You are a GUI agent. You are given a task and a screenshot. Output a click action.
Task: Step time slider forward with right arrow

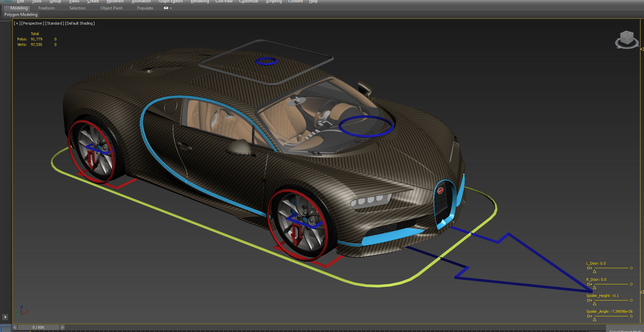click(62, 327)
